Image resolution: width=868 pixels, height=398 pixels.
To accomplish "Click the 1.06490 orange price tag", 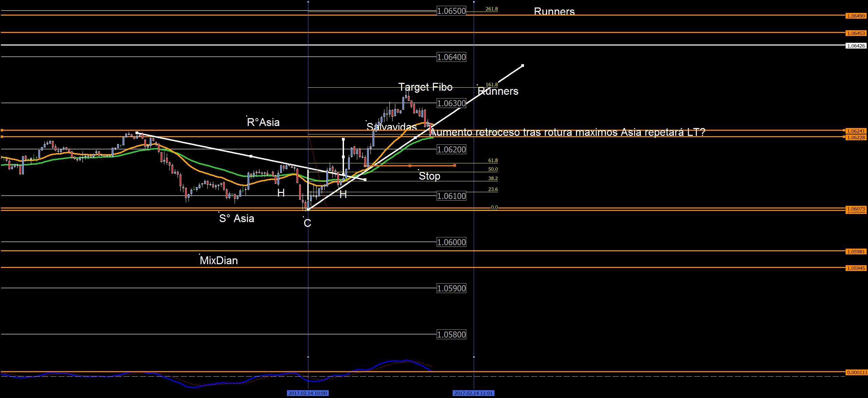I will (x=856, y=16).
